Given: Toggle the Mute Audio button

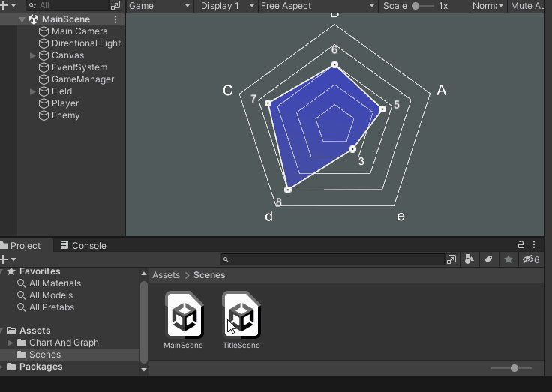Looking at the screenshot, I should pos(526,6).
